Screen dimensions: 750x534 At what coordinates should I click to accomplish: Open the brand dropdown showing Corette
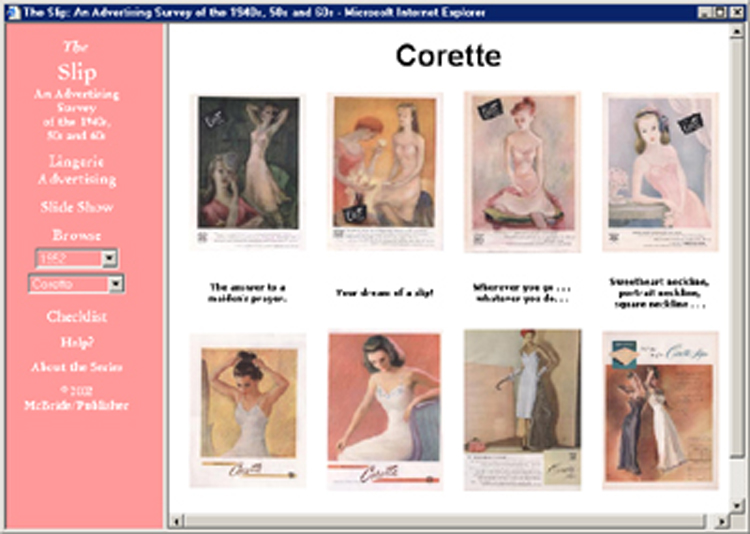pyautogui.click(x=77, y=284)
